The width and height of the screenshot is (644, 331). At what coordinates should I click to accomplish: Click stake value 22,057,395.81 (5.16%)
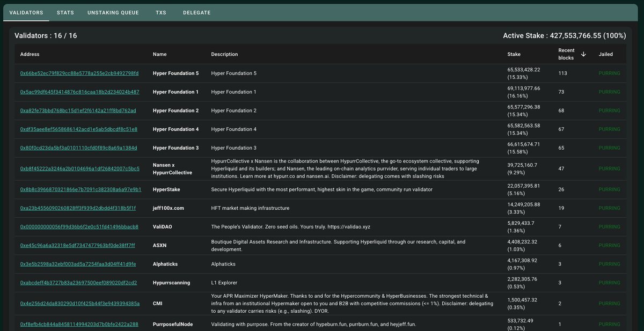coord(524,189)
